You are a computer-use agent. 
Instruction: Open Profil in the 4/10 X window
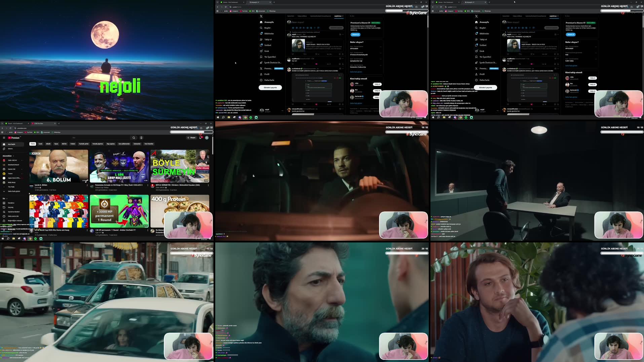pos(265,74)
